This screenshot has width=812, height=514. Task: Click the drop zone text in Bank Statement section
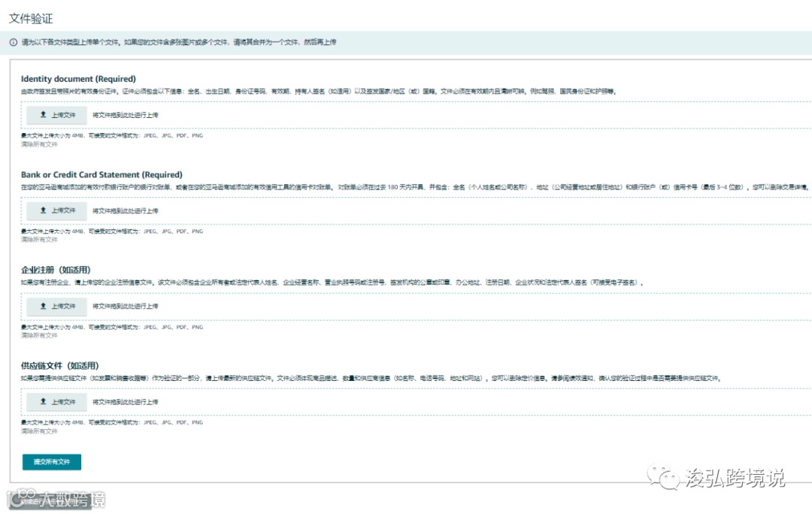(126, 211)
